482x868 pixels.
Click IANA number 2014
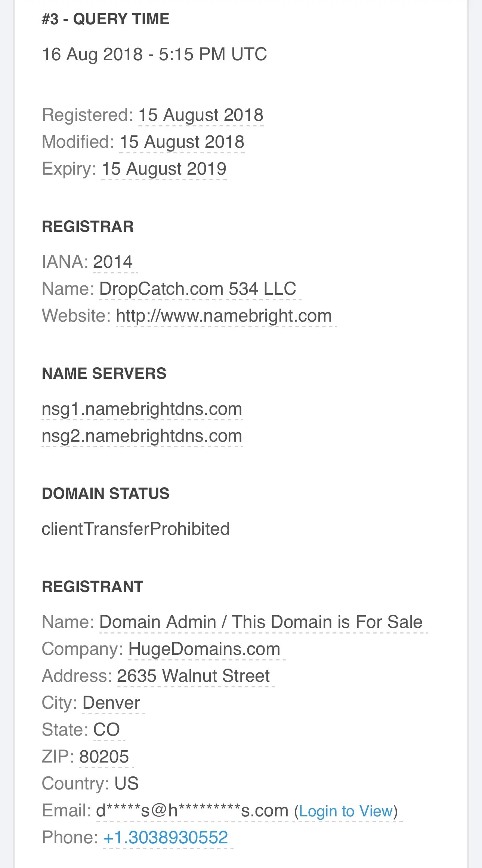(113, 262)
